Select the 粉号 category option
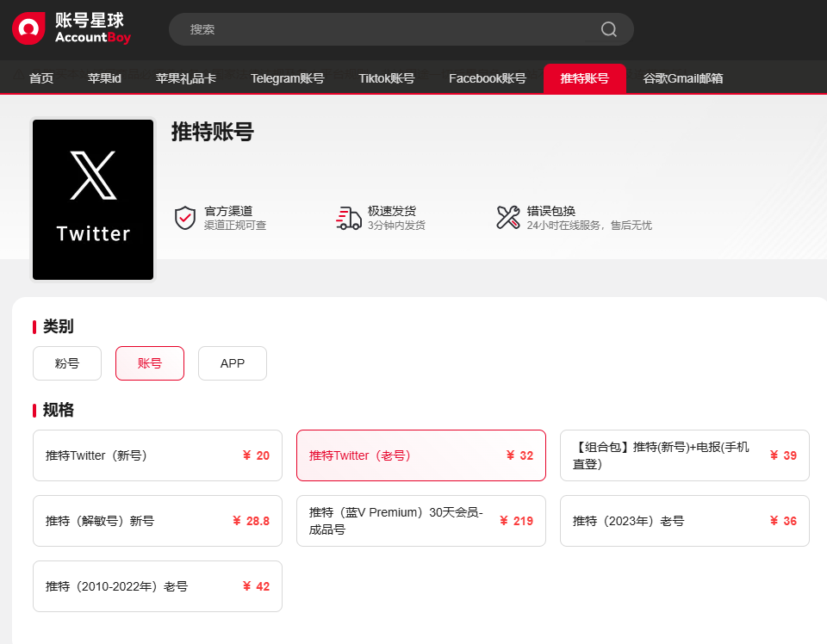The height and width of the screenshot is (644, 827). coord(67,363)
